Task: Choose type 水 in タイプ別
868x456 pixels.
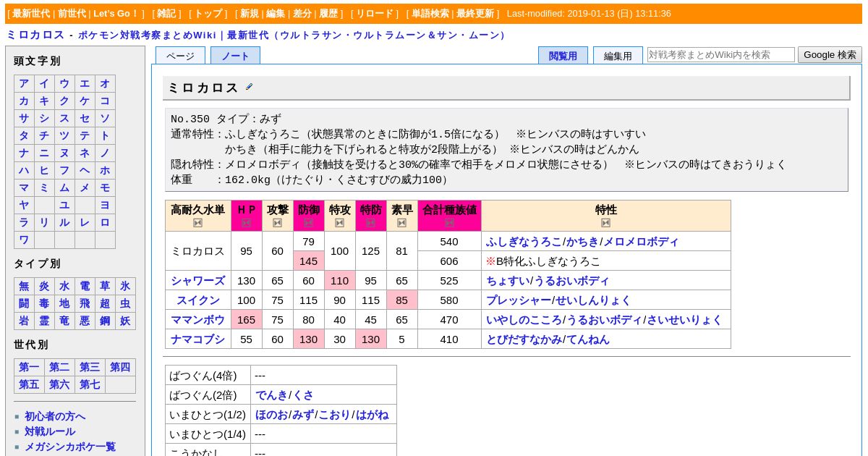Action: pos(64,286)
